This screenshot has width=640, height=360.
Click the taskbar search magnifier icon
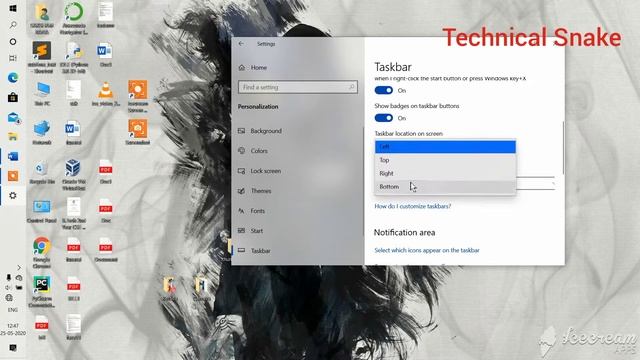tap(13, 25)
